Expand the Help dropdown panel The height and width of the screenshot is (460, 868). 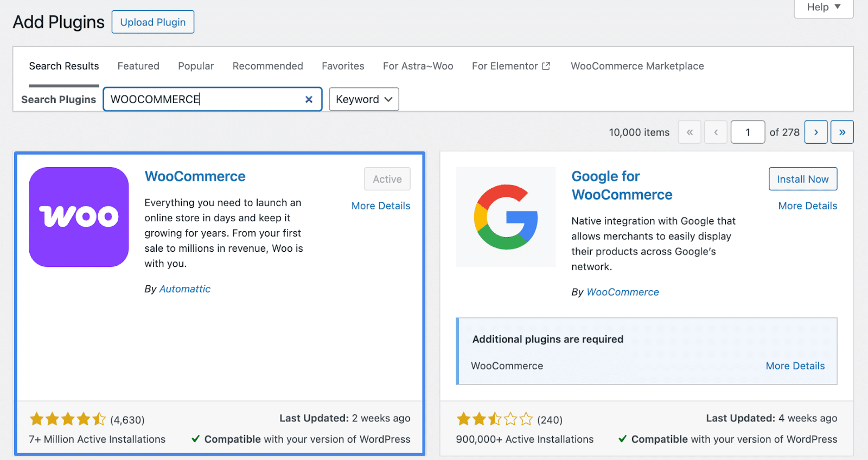click(824, 8)
